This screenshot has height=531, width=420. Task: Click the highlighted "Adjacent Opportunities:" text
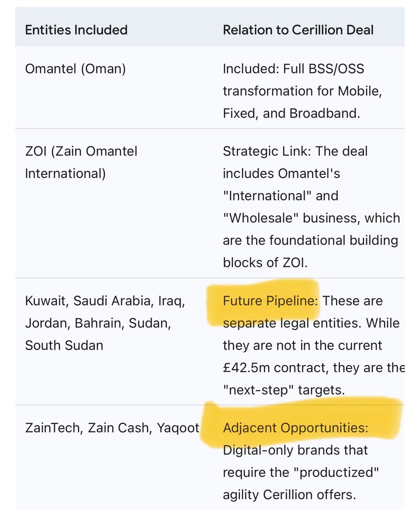click(x=295, y=428)
